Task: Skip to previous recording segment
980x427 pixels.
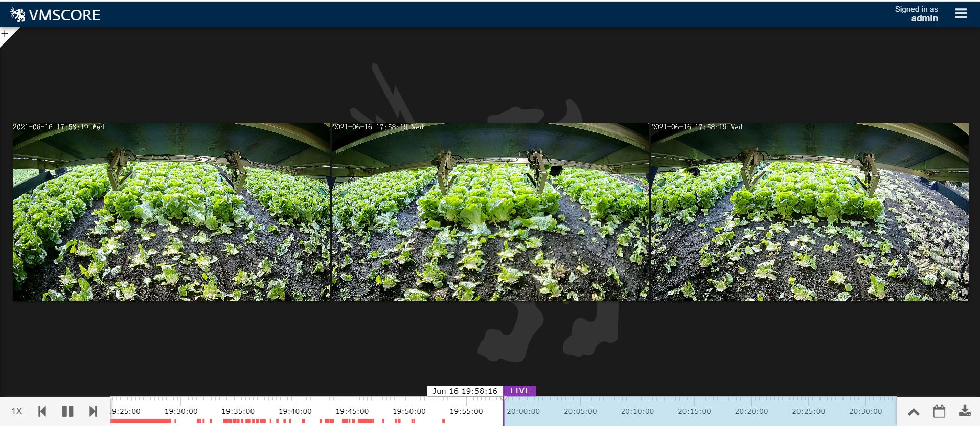Action: pyautogui.click(x=42, y=411)
